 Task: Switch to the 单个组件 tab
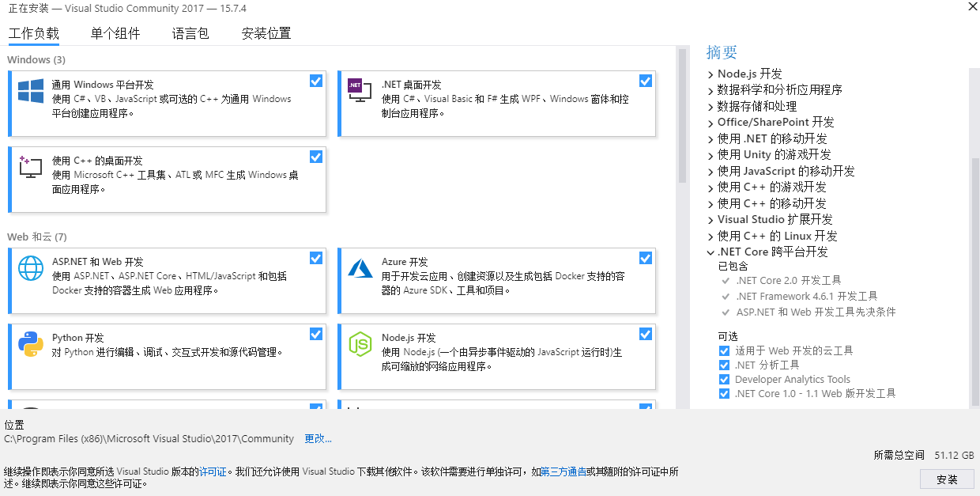115,33
